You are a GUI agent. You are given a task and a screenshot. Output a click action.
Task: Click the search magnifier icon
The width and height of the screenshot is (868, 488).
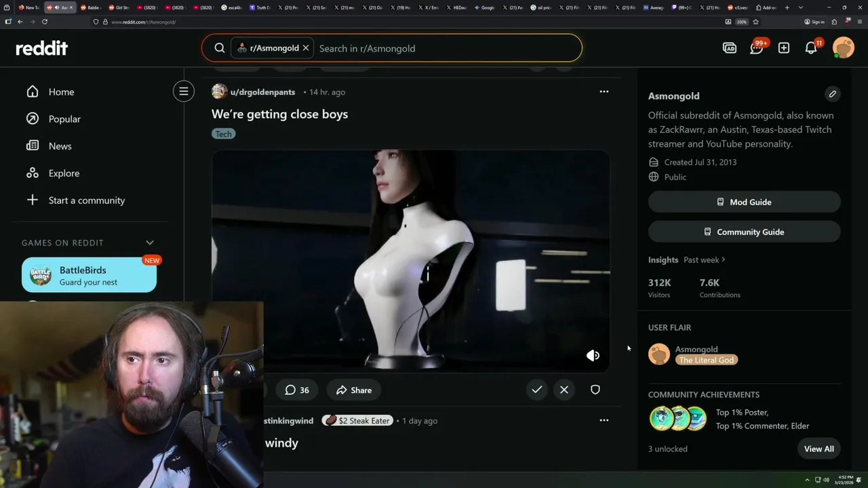click(220, 48)
